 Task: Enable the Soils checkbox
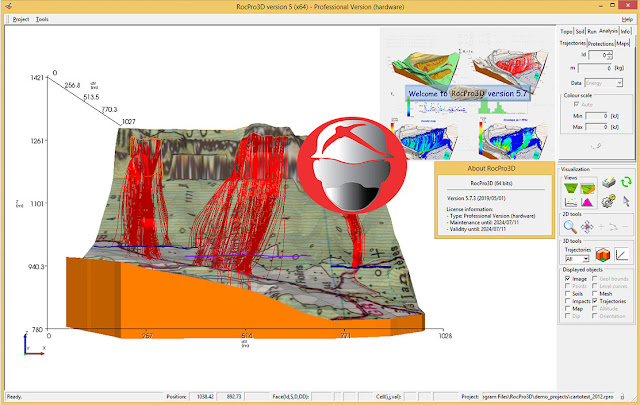567,294
